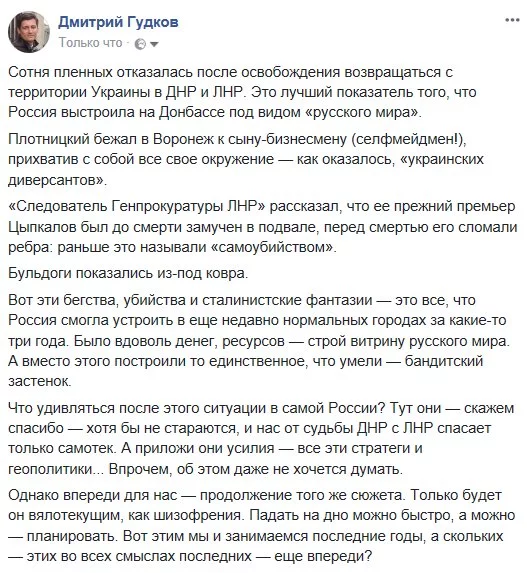Open the Дмитрий Гудков profile name link

(118, 22)
